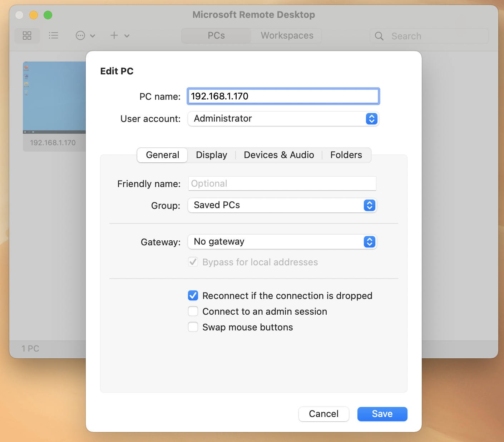
Task: Click the green zoom window button
Action: (x=48, y=15)
